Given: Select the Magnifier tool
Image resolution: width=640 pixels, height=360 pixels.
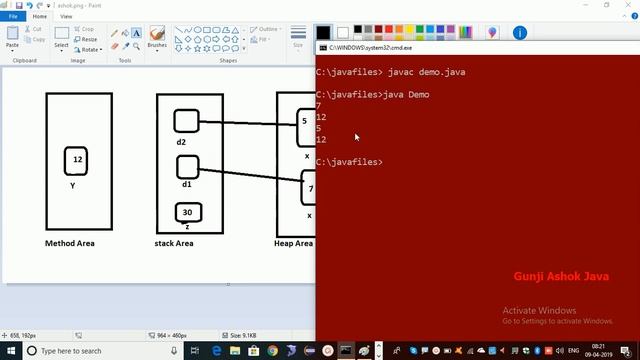Looking at the screenshot, I should pos(136,47).
